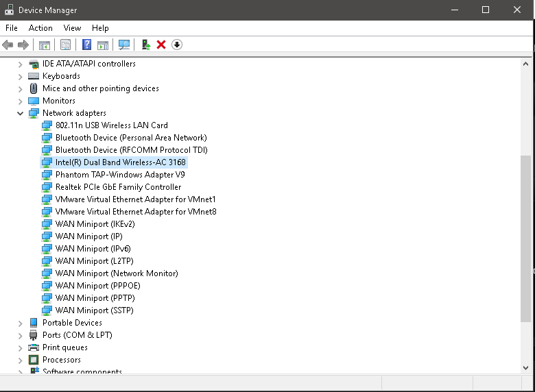This screenshot has width=535, height=392.
Task: Click the Back arrow toolbar icon
Action: pyautogui.click(x=8, y=45)
